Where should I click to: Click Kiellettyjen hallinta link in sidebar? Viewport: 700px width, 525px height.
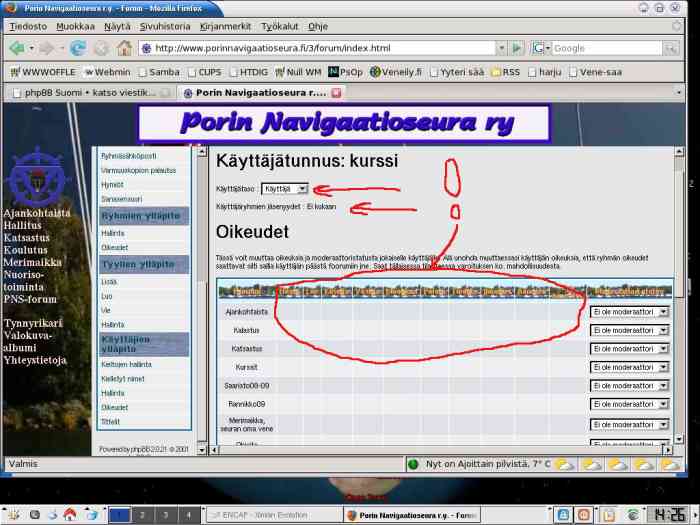coord(127,364)
